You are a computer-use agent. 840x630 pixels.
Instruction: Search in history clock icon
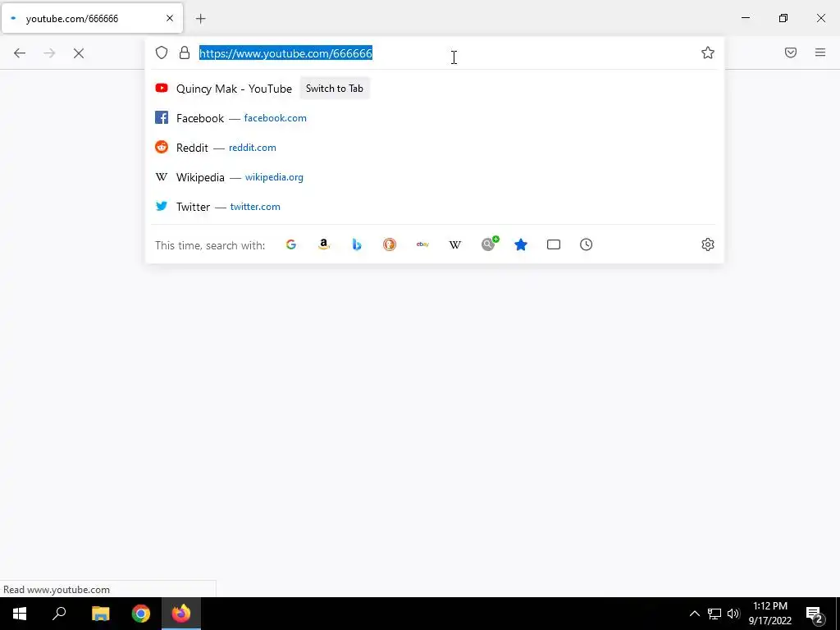pos(586,244)
